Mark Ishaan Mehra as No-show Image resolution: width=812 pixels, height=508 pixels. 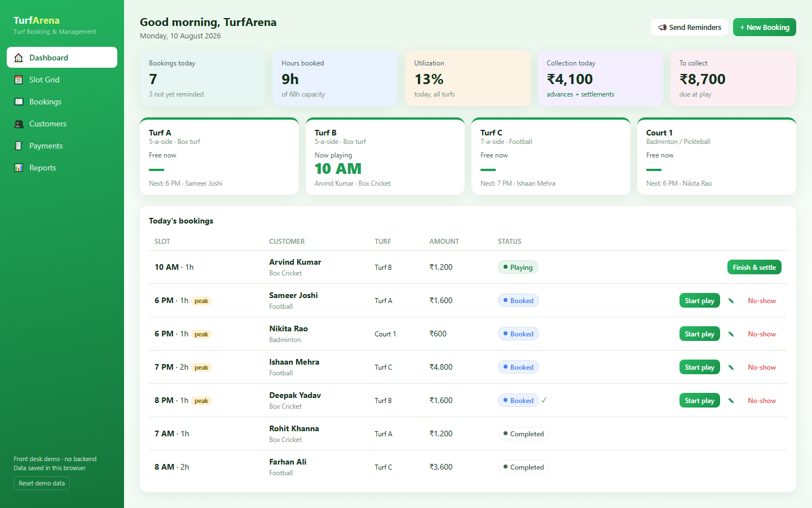click(762, 367)
